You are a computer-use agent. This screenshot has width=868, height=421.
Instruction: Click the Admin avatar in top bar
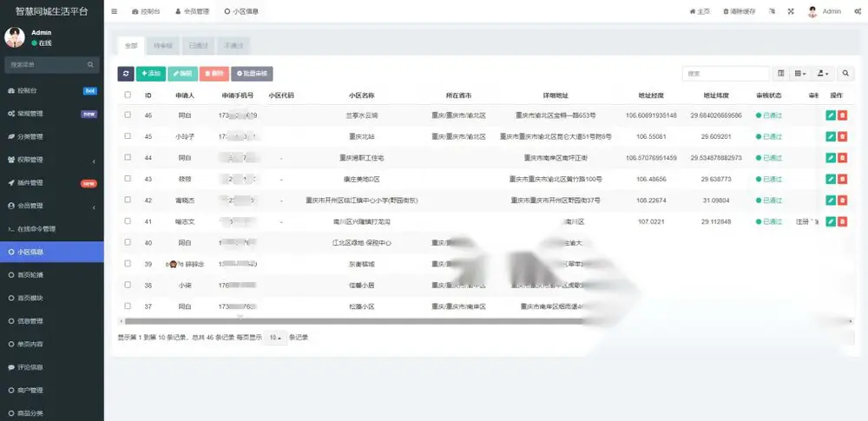click(x=812, y=11)
